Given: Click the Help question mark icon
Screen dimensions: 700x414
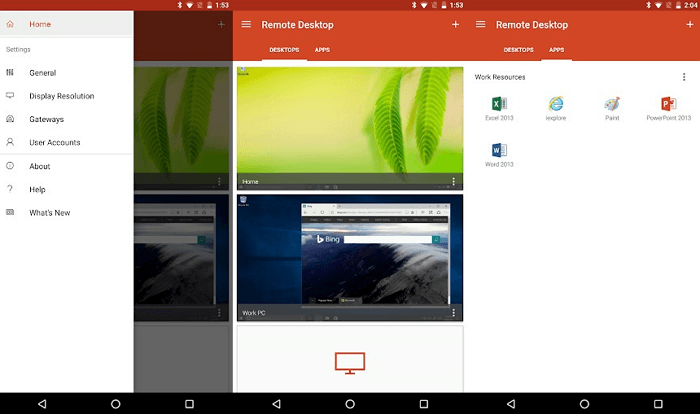Looking at the screenshot, I should [10, 189].
